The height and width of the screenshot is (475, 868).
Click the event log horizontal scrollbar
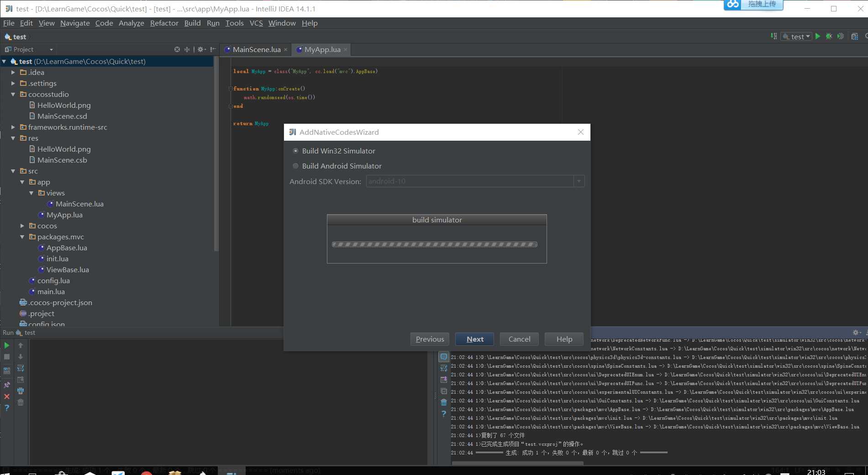coord(518,463)
